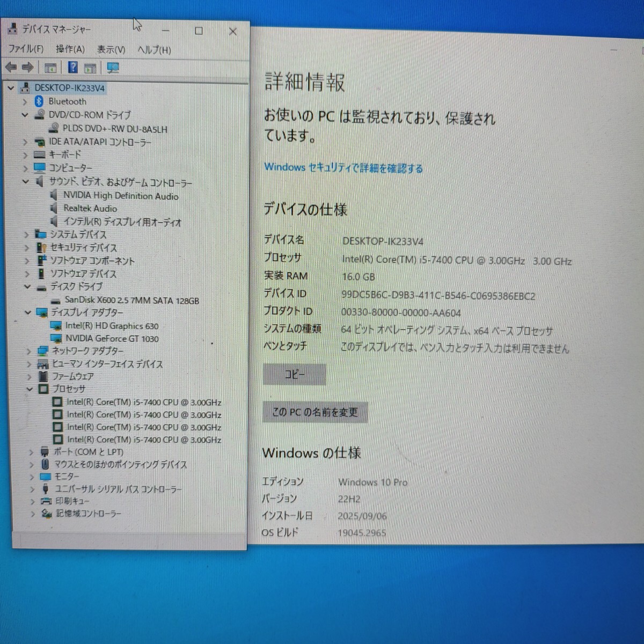644x644 pixels.
Task: Maximize the Device Manager window
Action: pyautogui.click(x=199, y=31)
